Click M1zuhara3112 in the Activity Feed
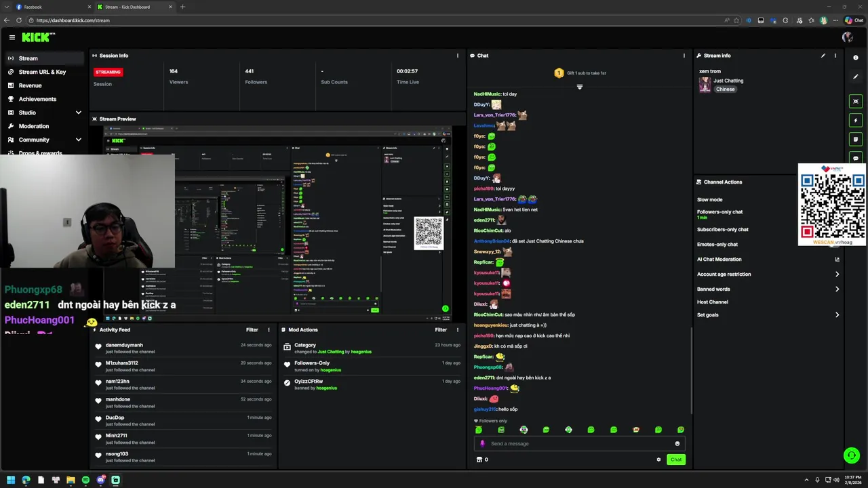The width and height of the screenshot is (868, 488). coord(122,363)
